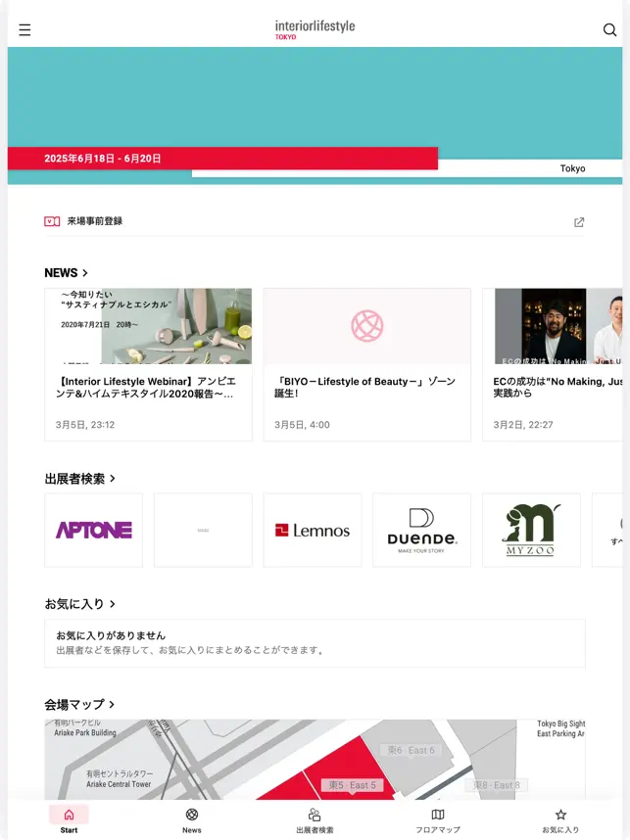Open the Lemnos exhibitor card

pos(313,530)
